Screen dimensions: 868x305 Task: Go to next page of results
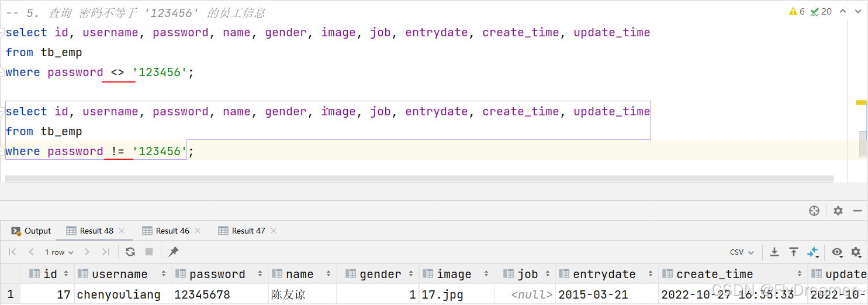click(87, 252)
